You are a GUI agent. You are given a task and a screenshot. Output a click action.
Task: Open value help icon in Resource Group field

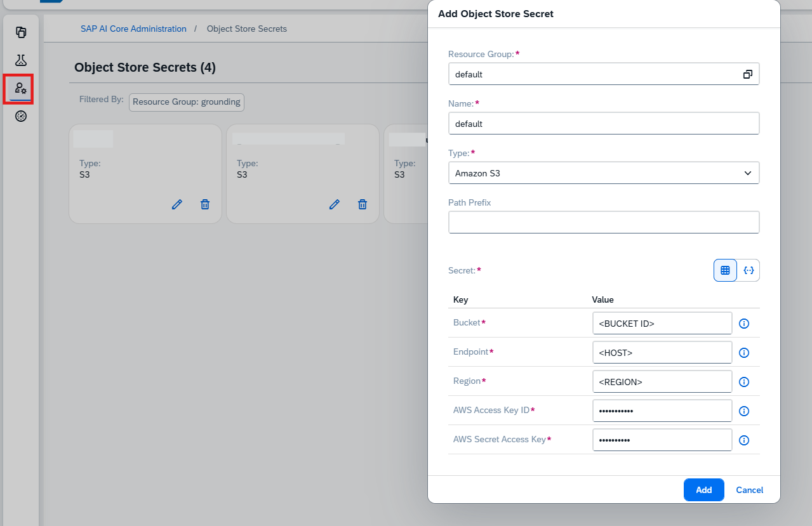tap(747, 74)
